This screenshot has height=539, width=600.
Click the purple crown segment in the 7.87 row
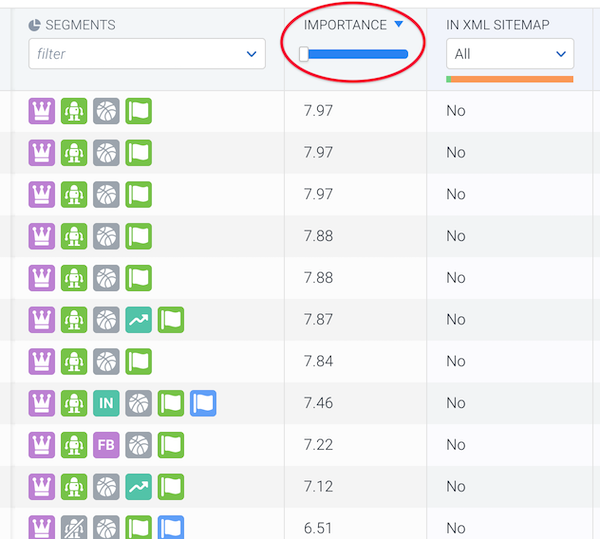point(42,319)
